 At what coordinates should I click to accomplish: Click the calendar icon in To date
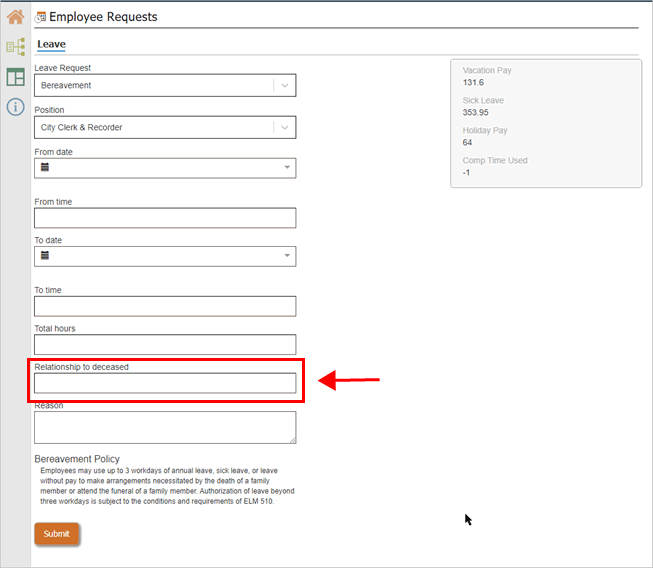pyautogui.click(x=45, y=256)
